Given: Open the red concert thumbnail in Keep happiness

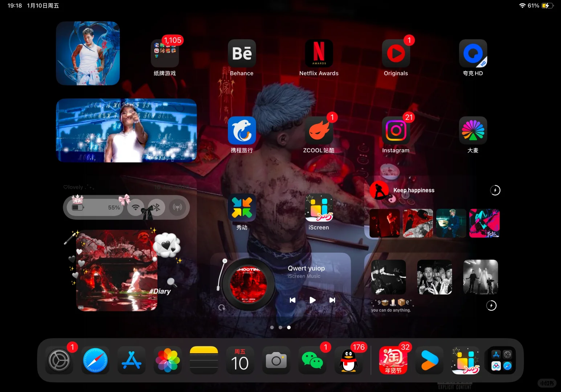Looking at the screenshot, I should pos(385,223).
